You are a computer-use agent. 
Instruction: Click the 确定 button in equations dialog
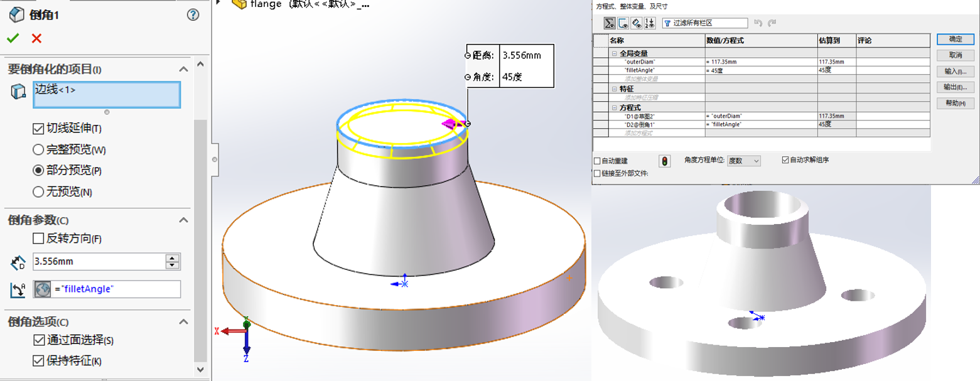pos(955,39)
